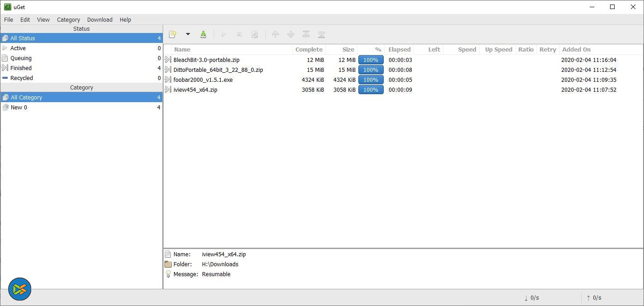The image size is (644, 306).
Task: Select the Queuing status filter
Action: pyautogui.click(x=81, y=58)
